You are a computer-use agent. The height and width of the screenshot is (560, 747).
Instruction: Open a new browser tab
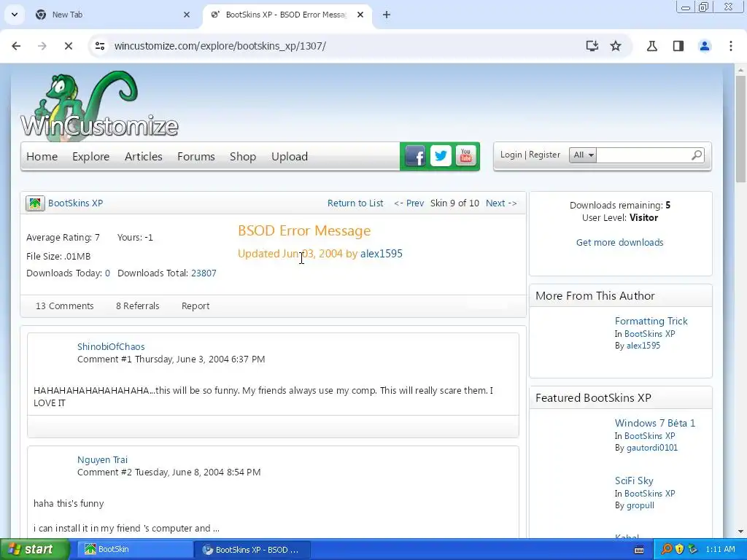click(387, 15)
